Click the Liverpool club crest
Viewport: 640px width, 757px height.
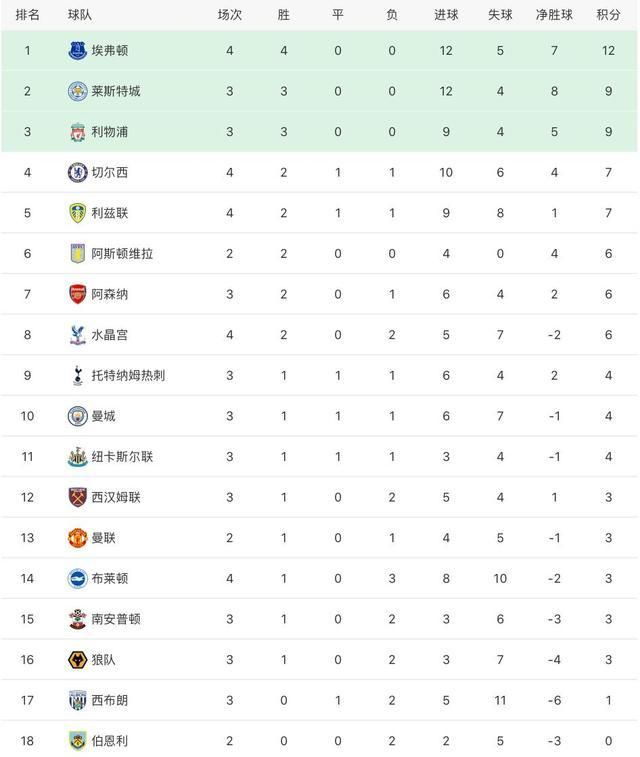(77, 132)
